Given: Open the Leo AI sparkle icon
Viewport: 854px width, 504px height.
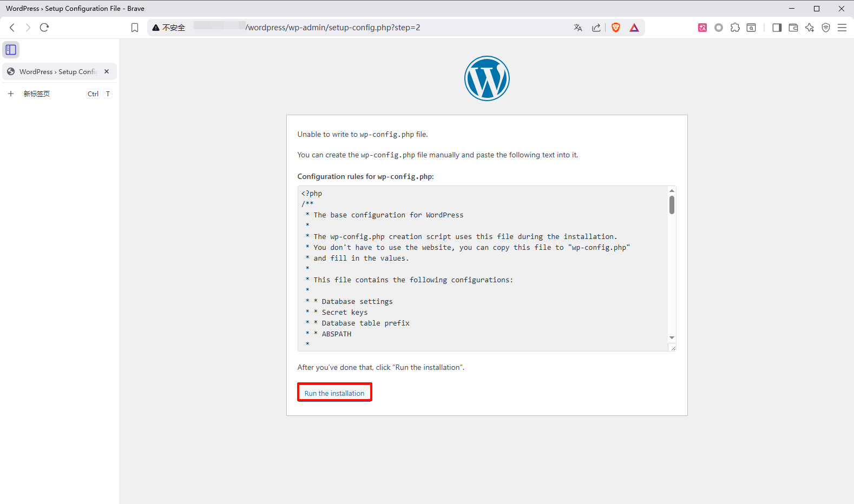Looking at the screenshot, I should click(810, 28).
